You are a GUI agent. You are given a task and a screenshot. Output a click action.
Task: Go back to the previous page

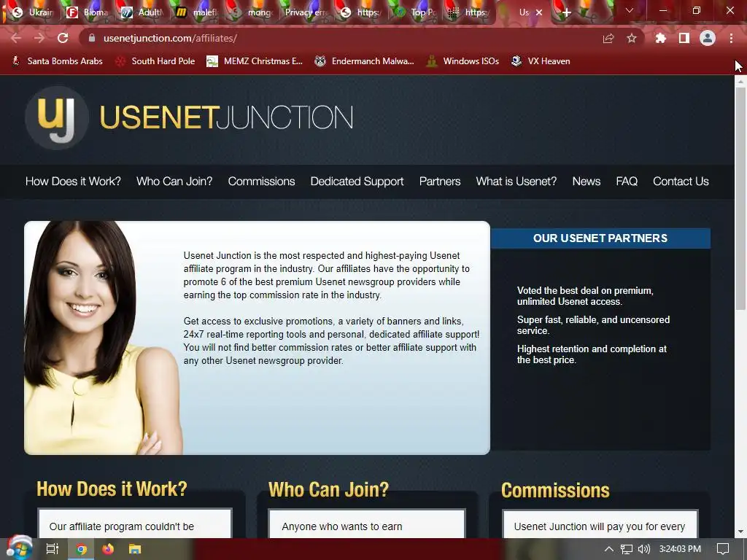tap(16, 38)
